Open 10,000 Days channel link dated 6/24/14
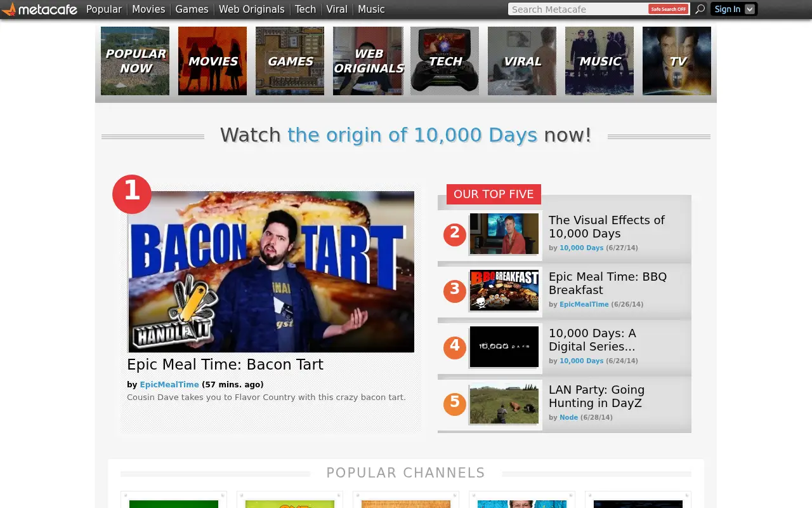 coord(581,361)
